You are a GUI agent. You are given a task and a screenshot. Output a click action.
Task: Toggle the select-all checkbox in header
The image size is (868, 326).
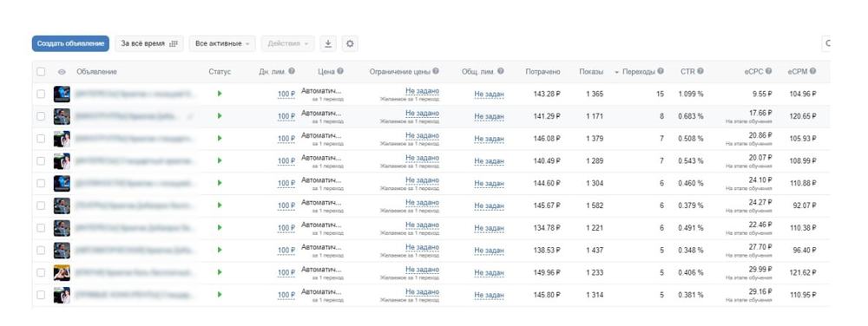point(41,72)
